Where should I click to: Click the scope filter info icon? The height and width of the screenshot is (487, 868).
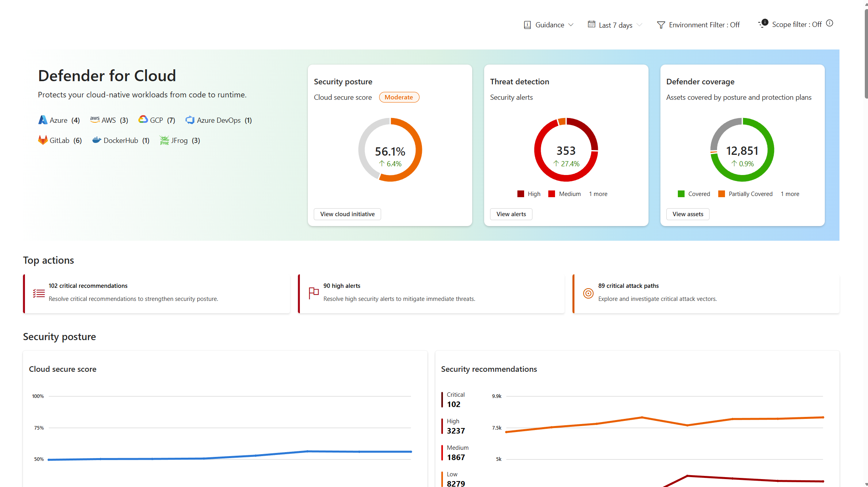click(830, 23)
